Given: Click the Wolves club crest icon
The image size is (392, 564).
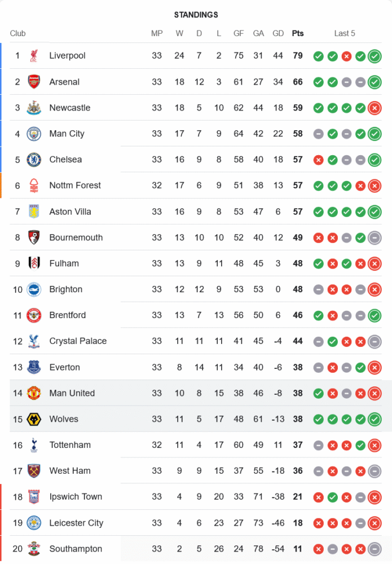Looking at the screenshot, I should click(34, 419).
